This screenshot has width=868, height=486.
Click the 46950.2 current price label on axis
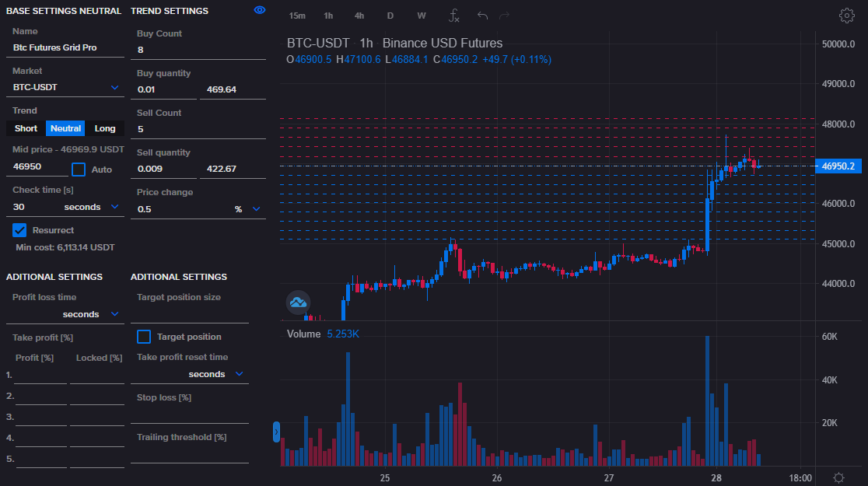tap(838, 166)
